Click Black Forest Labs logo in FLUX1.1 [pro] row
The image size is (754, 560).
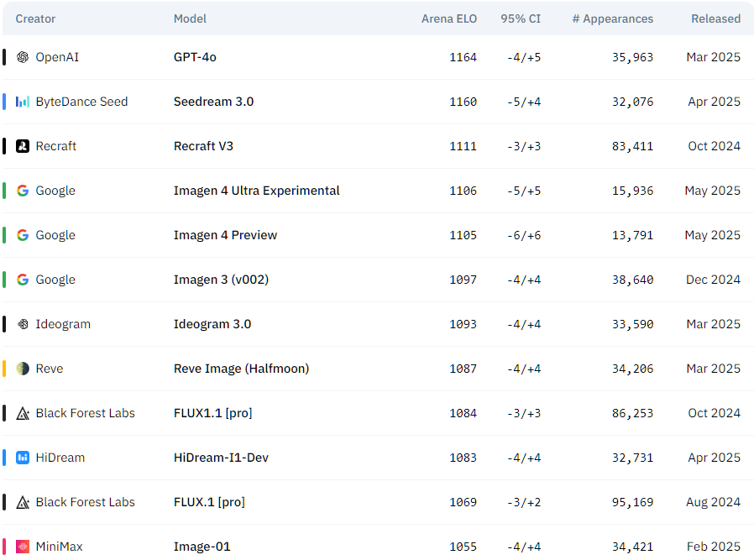pos(23,413)
